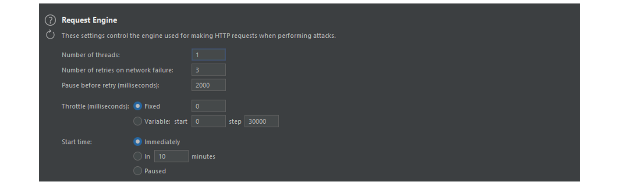Click the throttle step field showing 30000
The image size is (644, 188).
pos(261,122)
